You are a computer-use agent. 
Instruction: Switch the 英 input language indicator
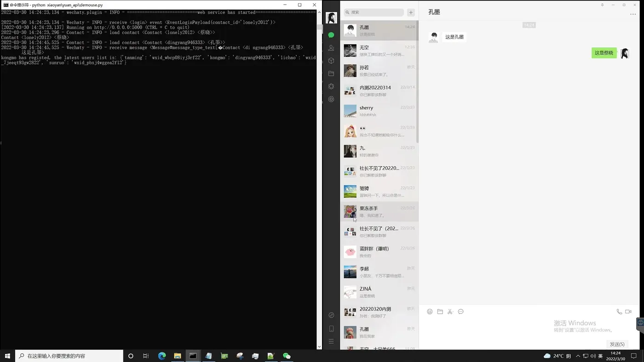pyautogui.click(x=600, y=356)
